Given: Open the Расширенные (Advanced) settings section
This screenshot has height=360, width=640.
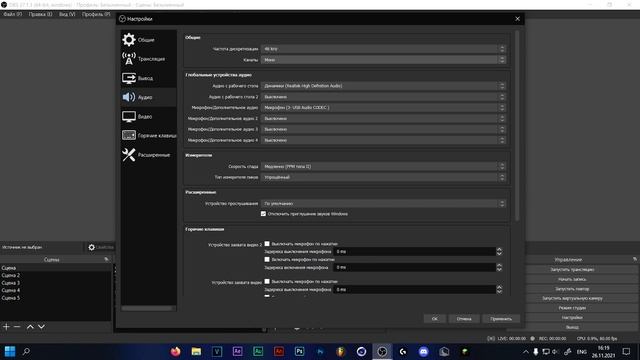Looking at the screenshot, I should click(x=148, y=155).
